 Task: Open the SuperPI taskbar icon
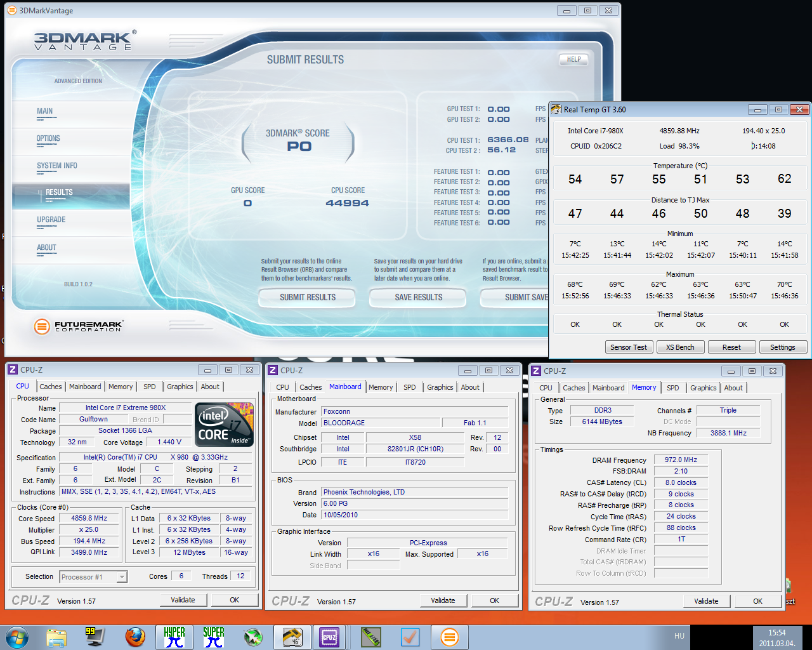[213, 637]
